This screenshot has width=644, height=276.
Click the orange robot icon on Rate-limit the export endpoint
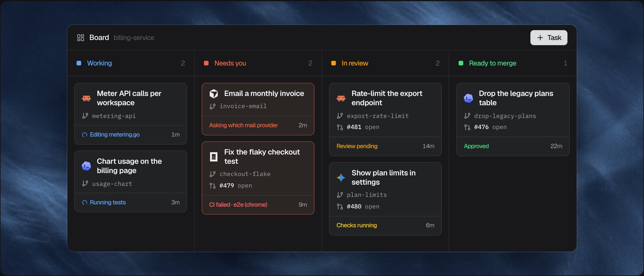pos(341,98)
